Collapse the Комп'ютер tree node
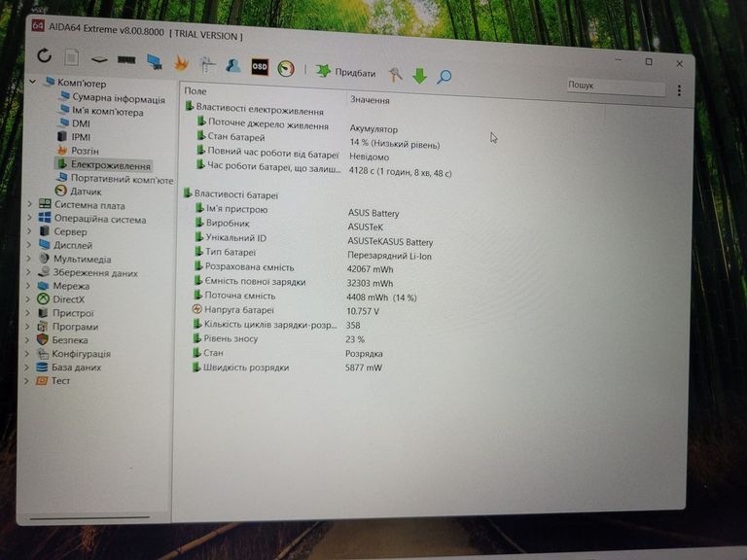Image resolution: width=747 pixels, height=560 pixels. [32, 83]
